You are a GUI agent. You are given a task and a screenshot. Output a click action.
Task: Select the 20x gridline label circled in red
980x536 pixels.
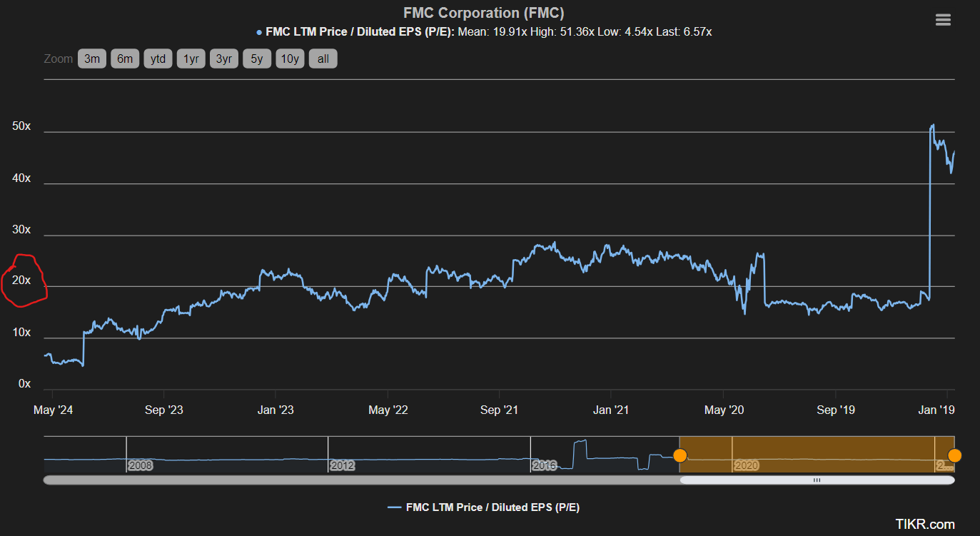pyautogui.click(x=23, y=280)
